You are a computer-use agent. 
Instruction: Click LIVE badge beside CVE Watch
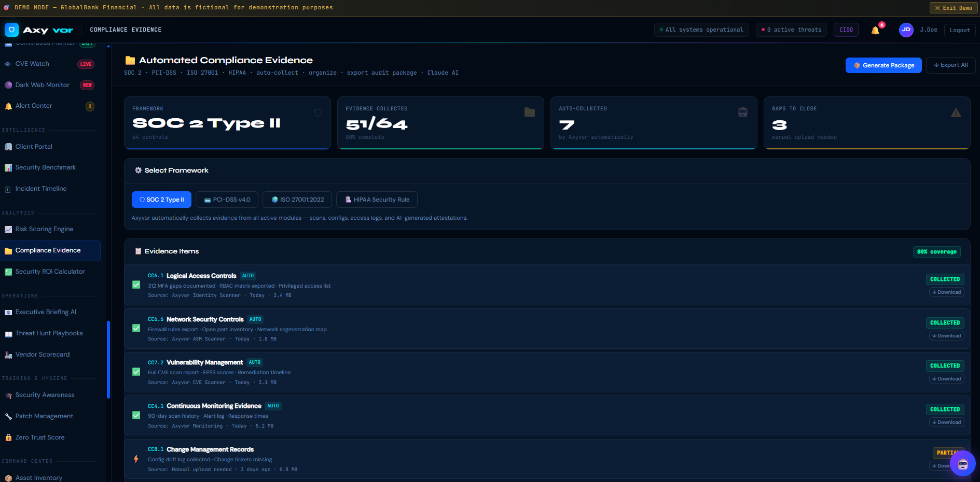pyautogui.click(x=86, y=64)
